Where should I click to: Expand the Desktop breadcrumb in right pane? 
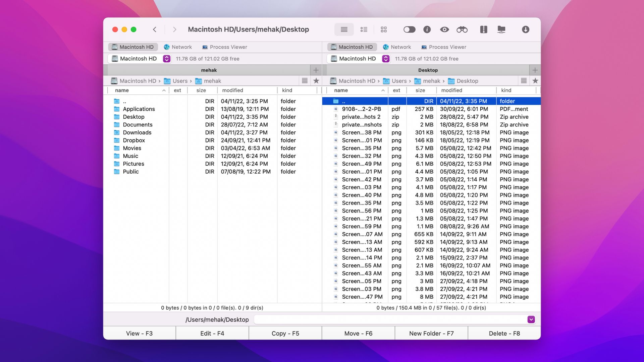tap(467, 81)
